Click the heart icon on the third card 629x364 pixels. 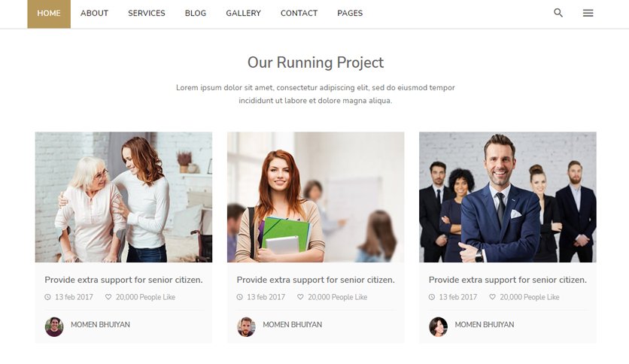492,297
